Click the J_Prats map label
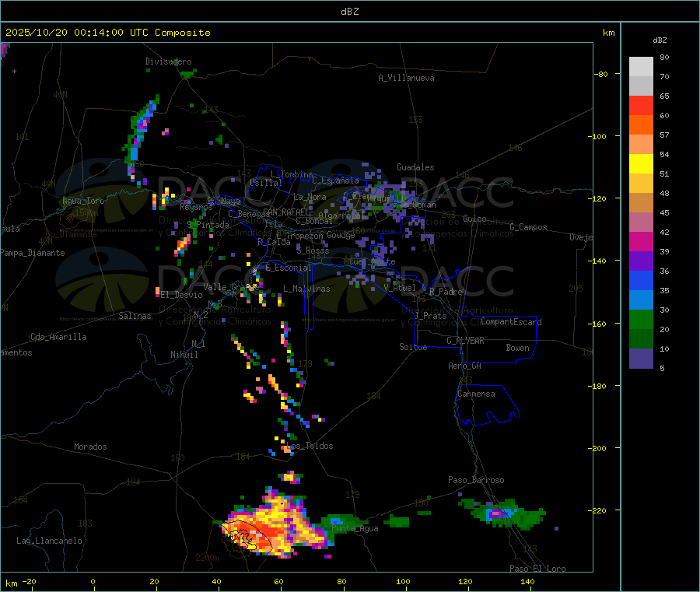This screenshot has width=700, height=592. tap(431, 316)
